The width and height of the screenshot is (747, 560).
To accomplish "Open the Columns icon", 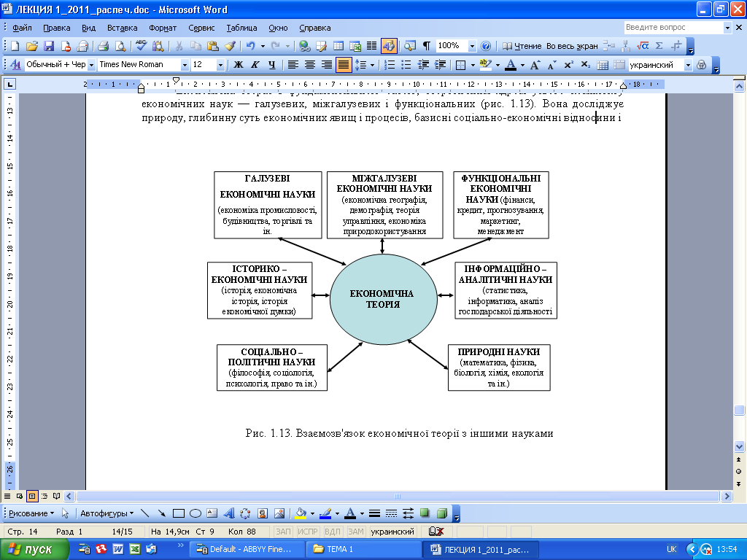I will tap(371, 46).
